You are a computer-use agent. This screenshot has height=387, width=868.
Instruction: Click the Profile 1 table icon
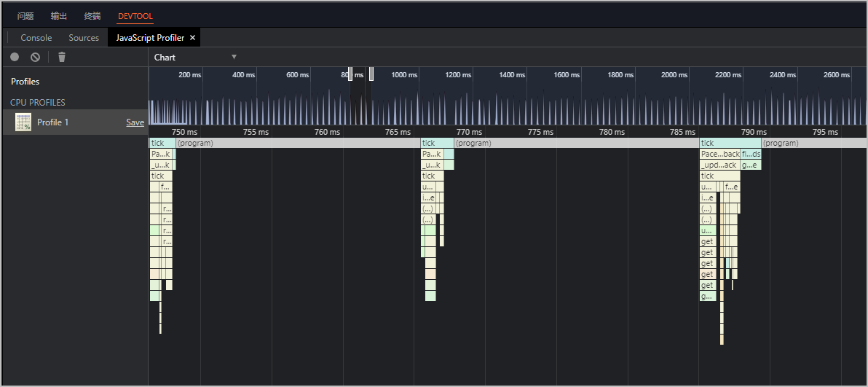pos(23,122)
